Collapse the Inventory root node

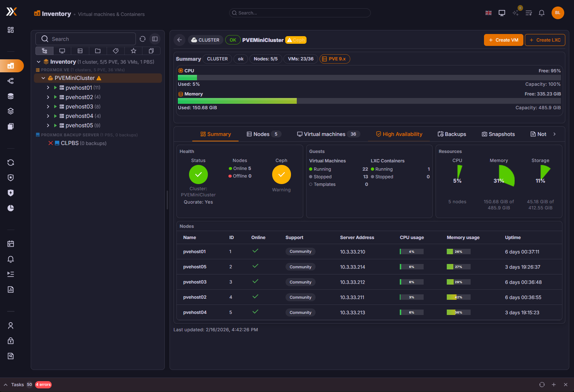(39, 62)
